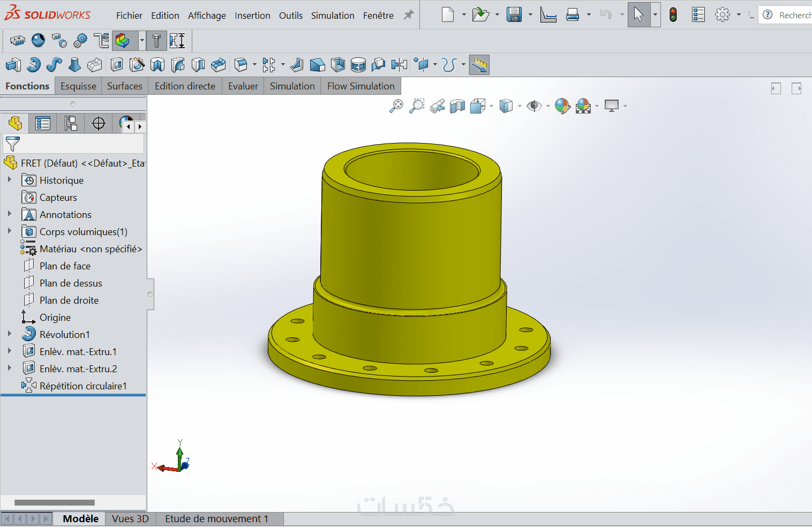This screenshot has height=527, width=812.
Task: Select the Zoom to Area tool
Action: tap(416, 106)
